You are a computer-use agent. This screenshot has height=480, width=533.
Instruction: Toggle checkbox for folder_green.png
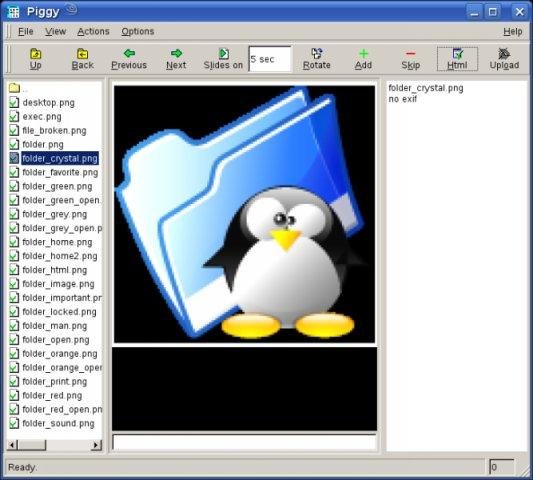point(14,186)
